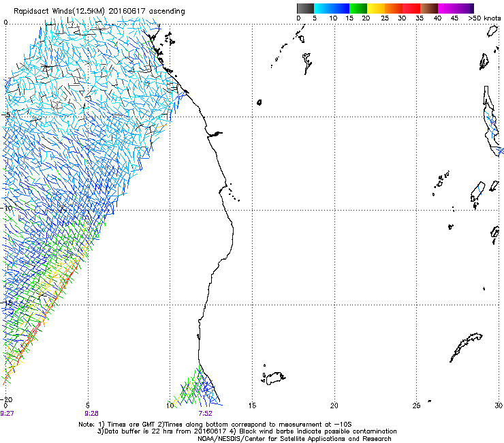Click the '35' label under the color bar
The width and height of the screenshot is (504, 443).
(x=420, y=18)
